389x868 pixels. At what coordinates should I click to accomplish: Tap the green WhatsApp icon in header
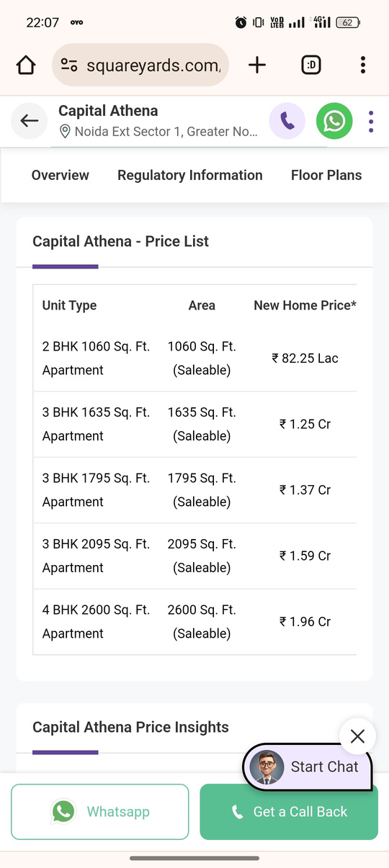(334, 121)
